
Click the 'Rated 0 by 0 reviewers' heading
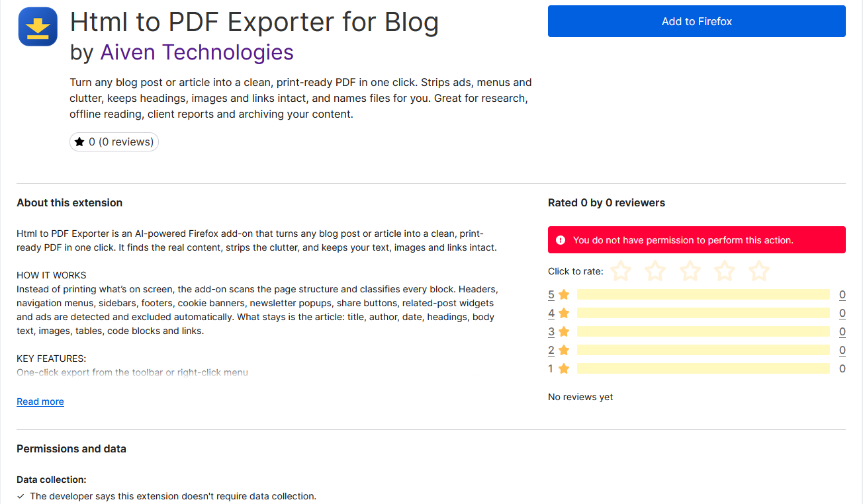coord(606,203)
